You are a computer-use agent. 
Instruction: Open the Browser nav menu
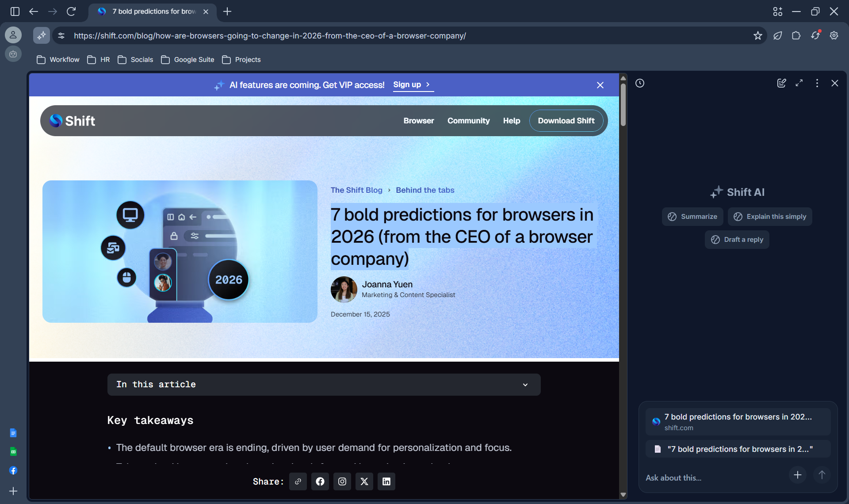coord(418,121)
